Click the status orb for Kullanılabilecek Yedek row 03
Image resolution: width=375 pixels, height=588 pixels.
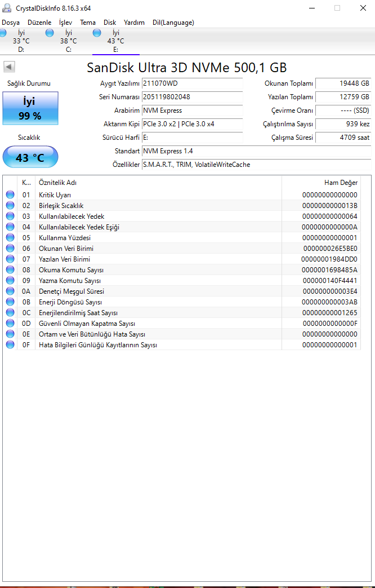click(x=10, y=216)
